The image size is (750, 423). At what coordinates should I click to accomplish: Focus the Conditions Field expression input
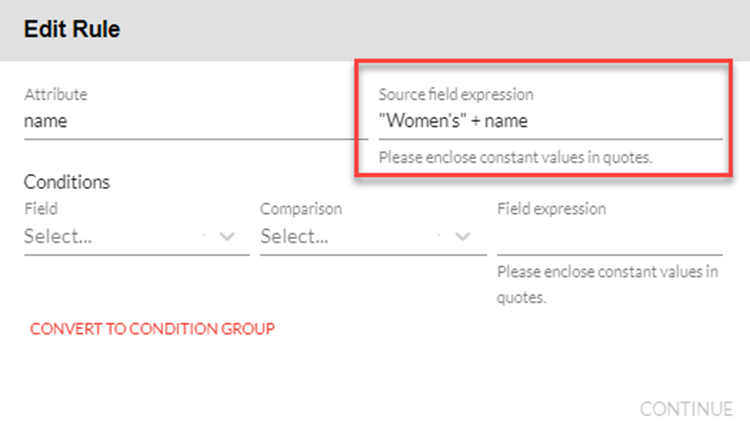tap(608, 239)
